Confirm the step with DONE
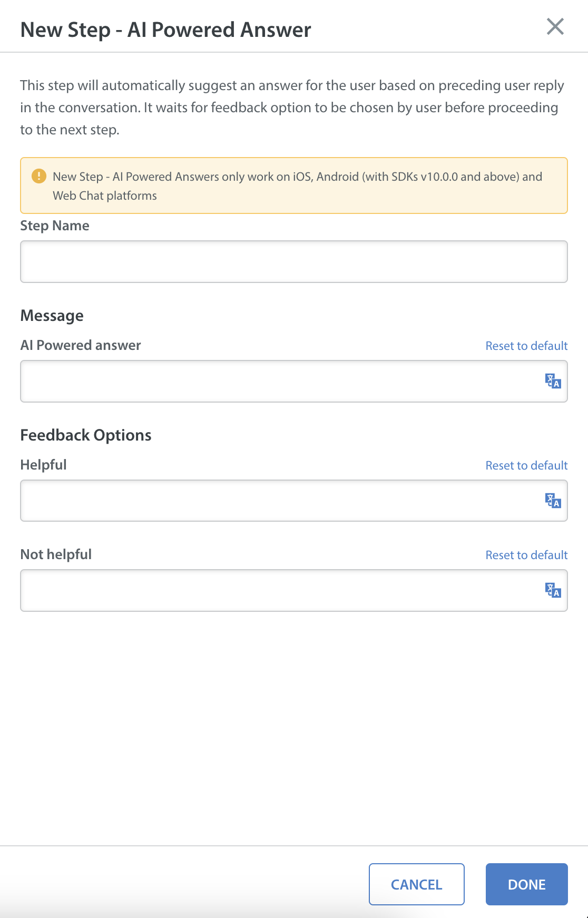The image size is (588, 918). click(527, 884)
